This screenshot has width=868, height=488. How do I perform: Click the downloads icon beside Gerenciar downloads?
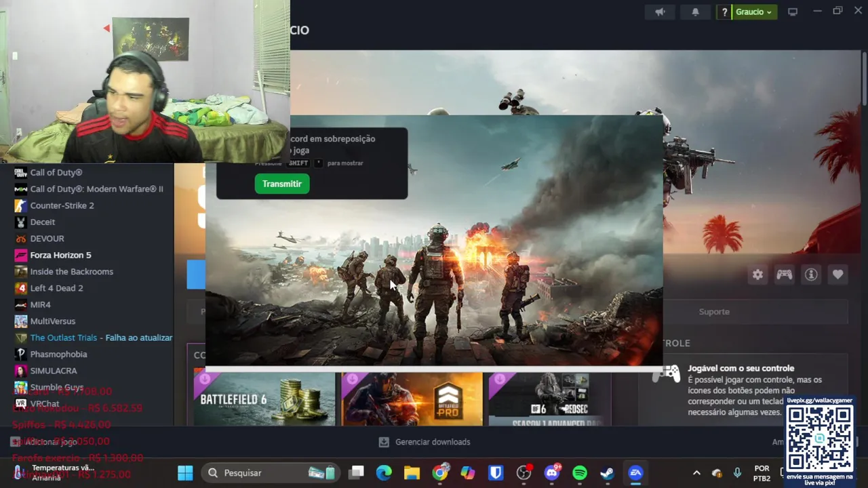coord(384,442)
